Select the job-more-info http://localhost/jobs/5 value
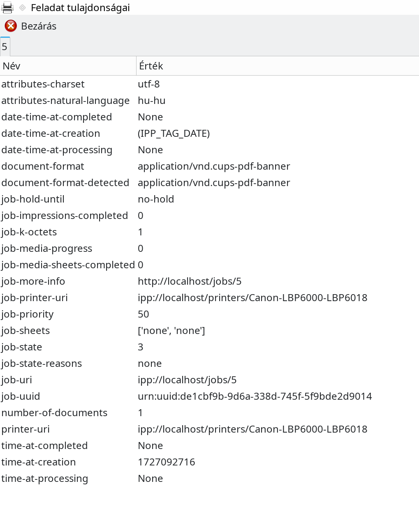 click(190, 281)
